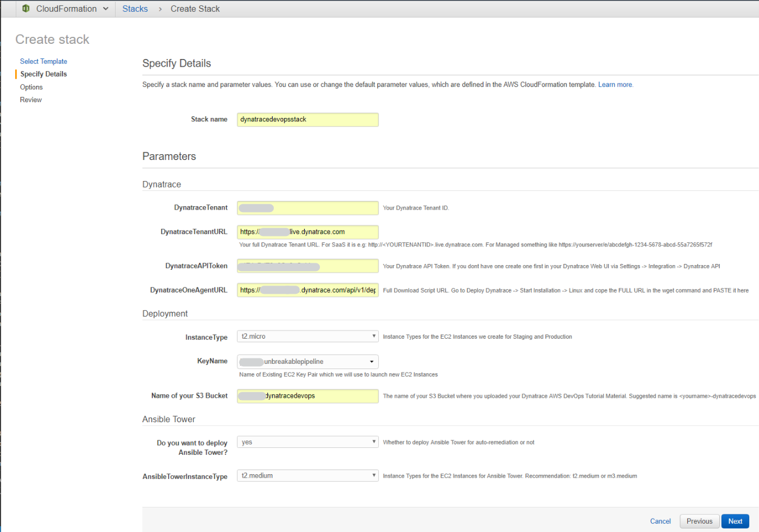Click the 'Full Download Script URL' description
The width and height of the screenshot is (759, 532).
[566, 290]
